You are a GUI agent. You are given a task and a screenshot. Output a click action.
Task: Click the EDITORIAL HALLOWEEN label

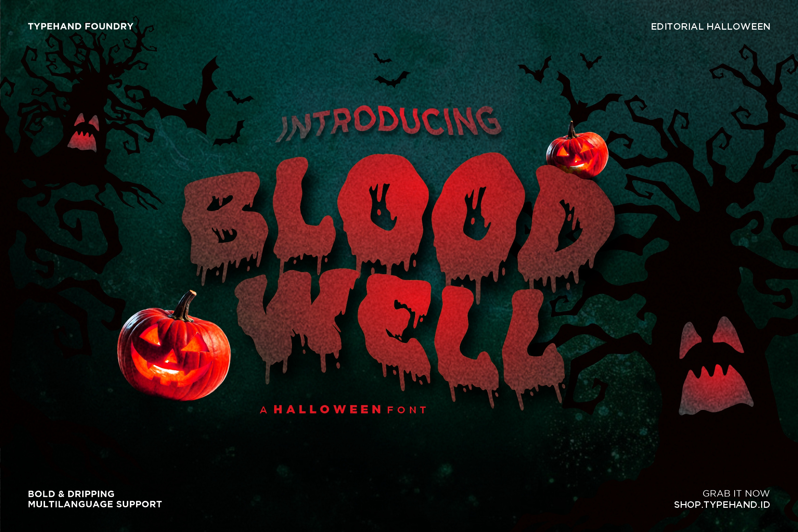tap(710, 26)
